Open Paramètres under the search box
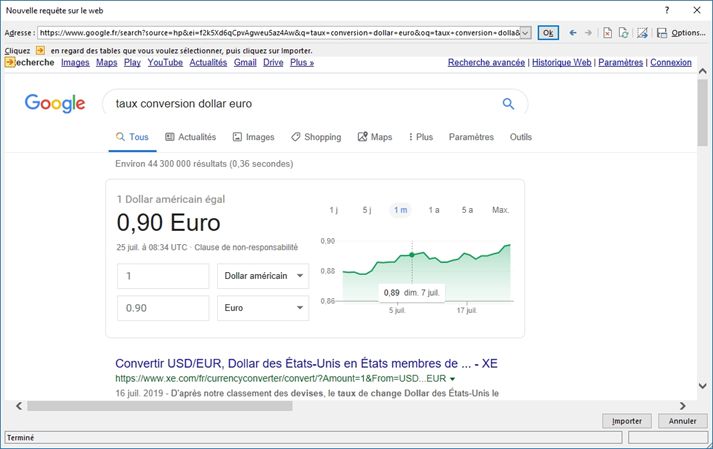Screen dimensions: 713x449 (471, 137)
